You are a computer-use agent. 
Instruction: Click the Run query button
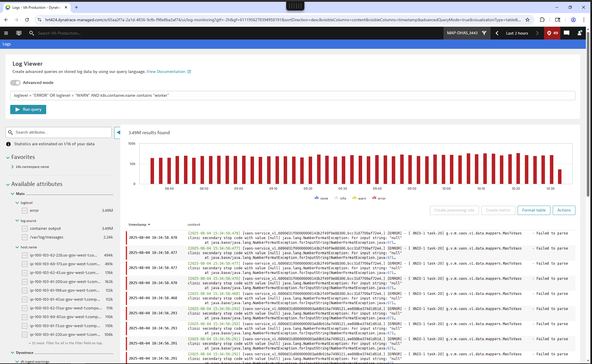point(28,109)
